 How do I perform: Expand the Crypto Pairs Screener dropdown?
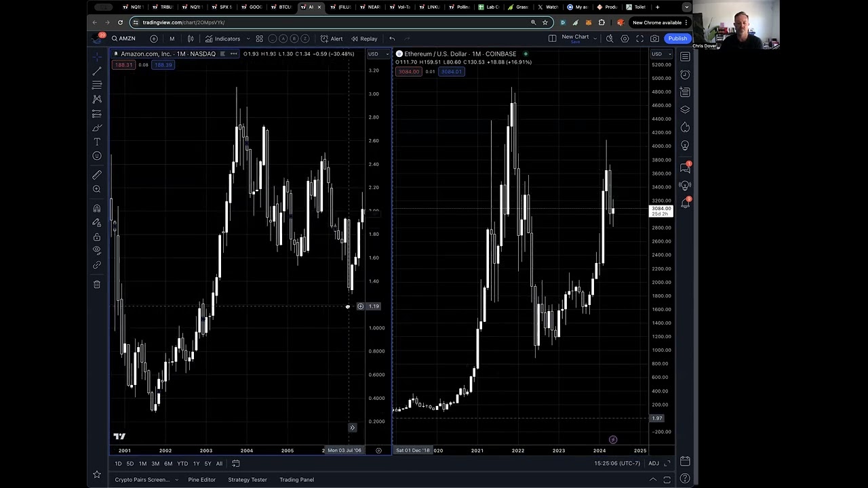tap(177, 480)
